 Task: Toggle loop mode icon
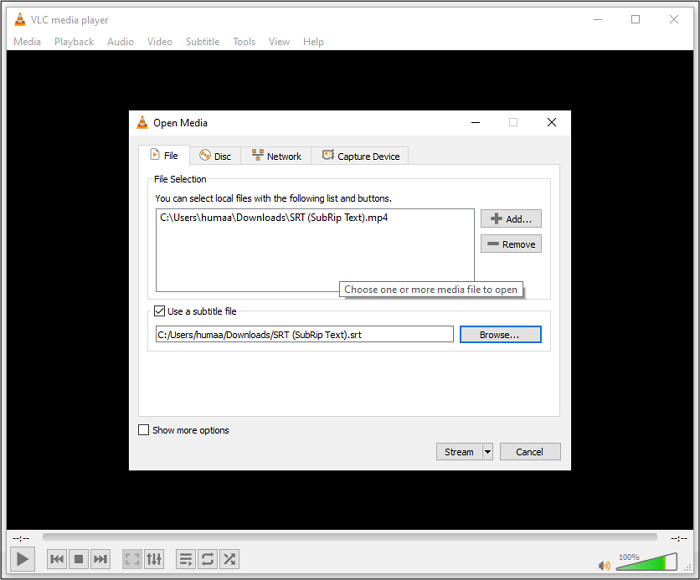207,559
